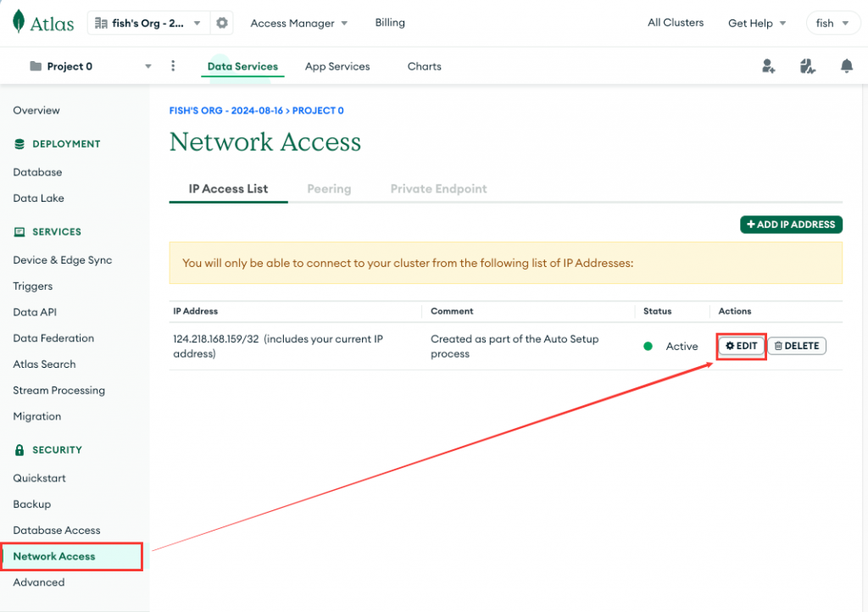The height and width of the screenshot is (612, 868).
Task: Open the Project 0 selector dropdown
Action: [x=90, y=66]
